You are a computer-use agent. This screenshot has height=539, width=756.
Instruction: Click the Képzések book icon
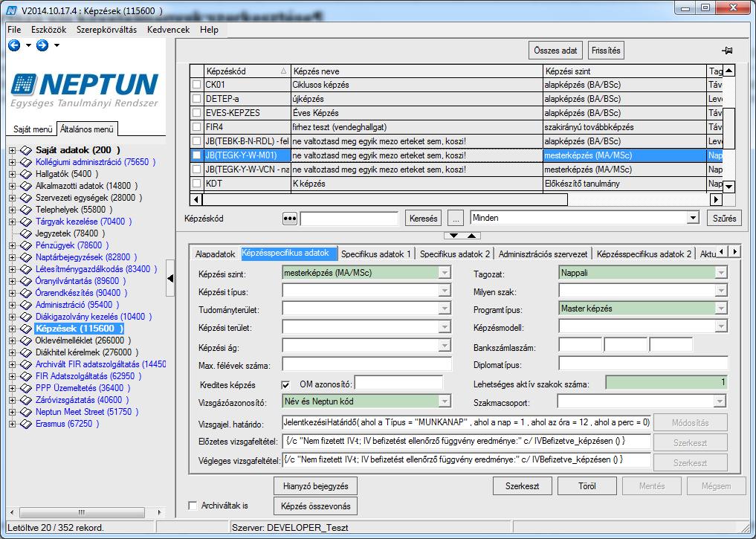coord(26,329)
